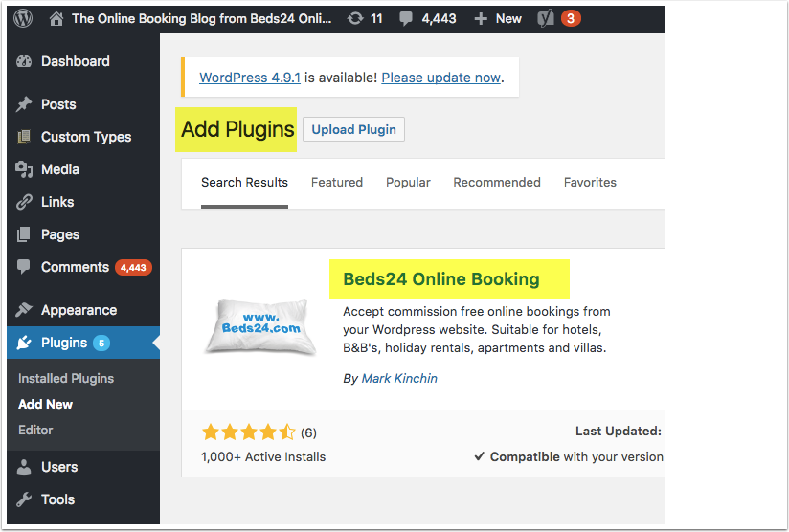Click the Custom Types icon
The height and width of the screenshot is (532, 789).
point(24,137)
